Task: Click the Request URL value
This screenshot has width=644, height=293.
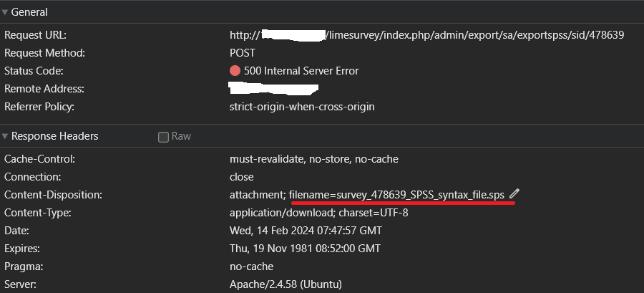Action: (426, 34)
